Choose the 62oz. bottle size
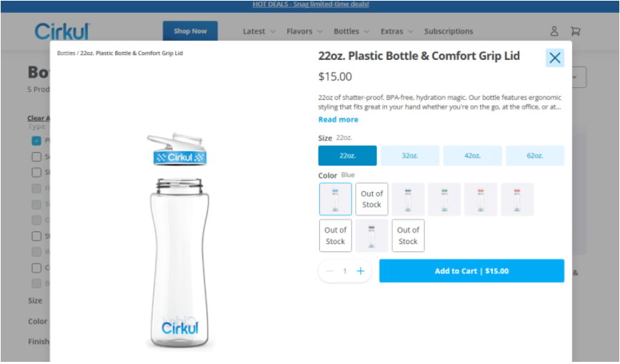This screenshot has height=364, width=620. 535,156
